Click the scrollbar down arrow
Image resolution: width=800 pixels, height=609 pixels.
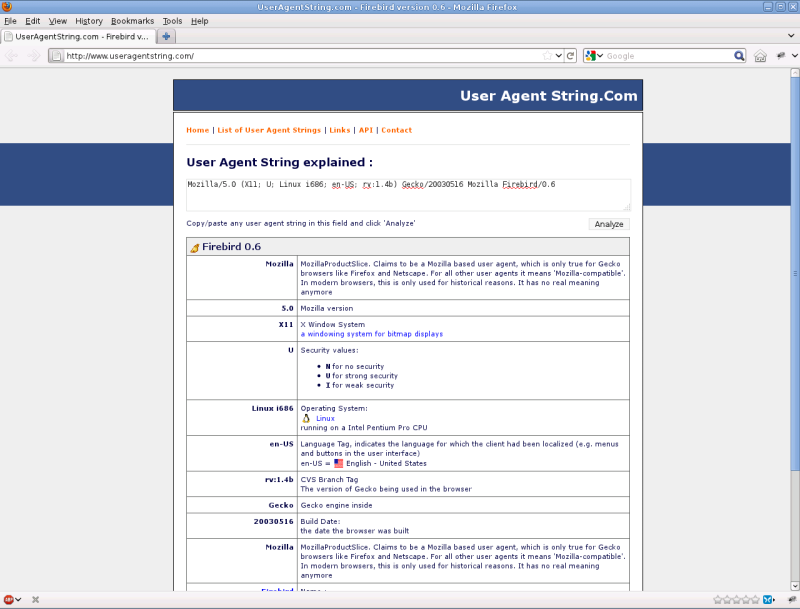click(x=795, y=586)
